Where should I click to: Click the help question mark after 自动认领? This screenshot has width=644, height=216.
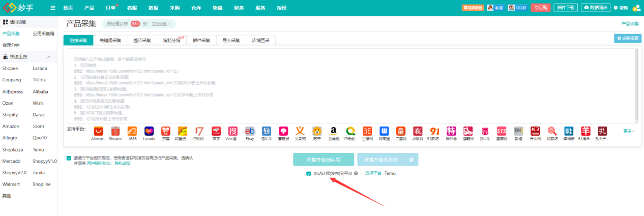(x=356, y=173)
